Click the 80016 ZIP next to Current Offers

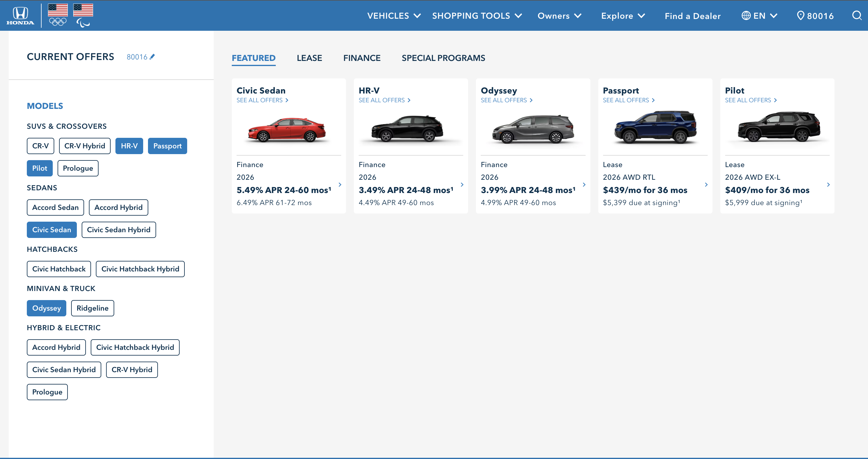[x=137, y=57]
